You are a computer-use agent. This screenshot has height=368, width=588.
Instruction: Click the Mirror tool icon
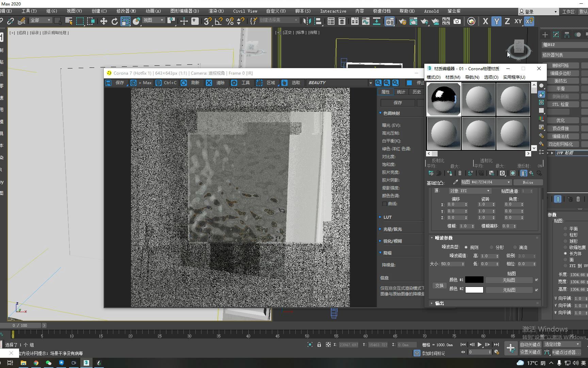click(x=307, y=21)
